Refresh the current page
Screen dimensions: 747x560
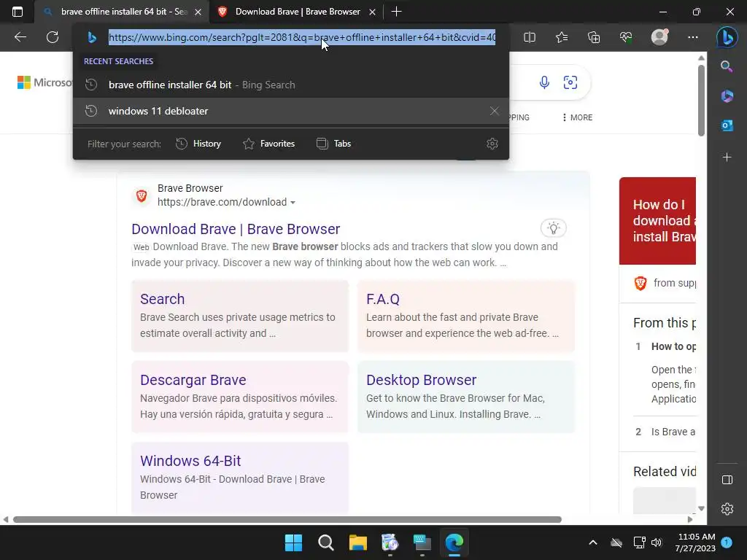53,37
